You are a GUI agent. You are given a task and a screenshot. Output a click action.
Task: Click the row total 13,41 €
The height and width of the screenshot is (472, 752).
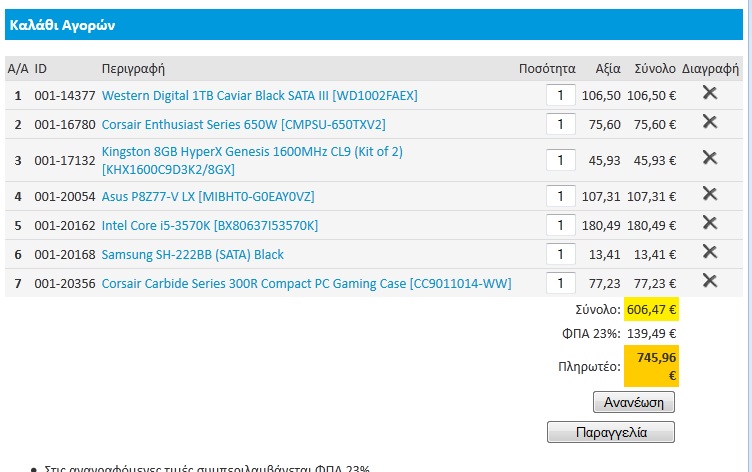click(655, 255)
